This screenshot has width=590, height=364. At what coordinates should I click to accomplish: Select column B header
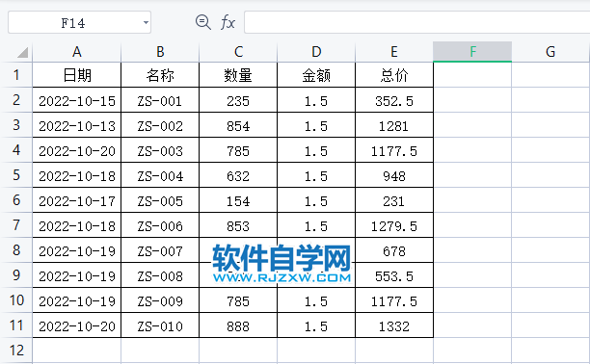point(160,52)
